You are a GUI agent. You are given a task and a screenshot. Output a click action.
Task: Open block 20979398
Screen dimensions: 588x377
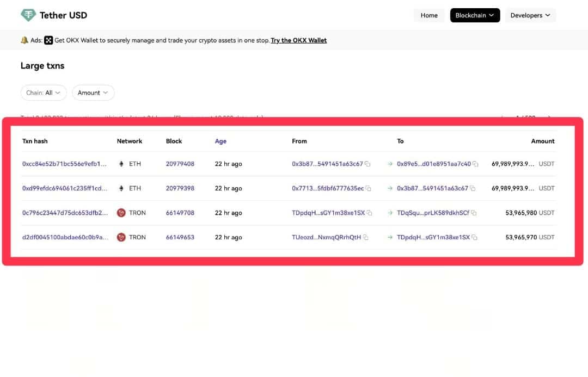[180, 188]
